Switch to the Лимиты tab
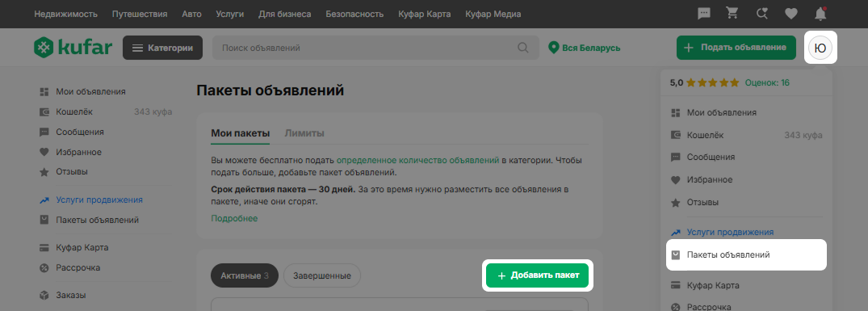Viewport: 868px width, 311px height. tap(304, 133)
